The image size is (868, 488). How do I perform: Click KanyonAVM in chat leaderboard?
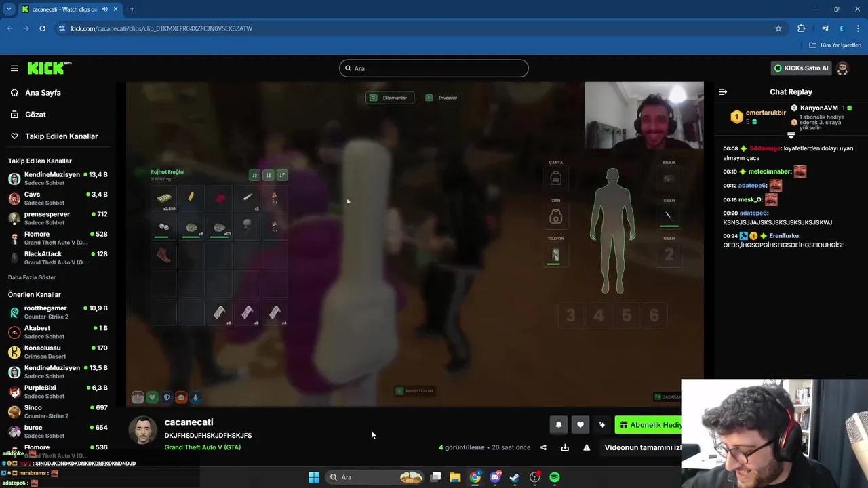point(818,108)
